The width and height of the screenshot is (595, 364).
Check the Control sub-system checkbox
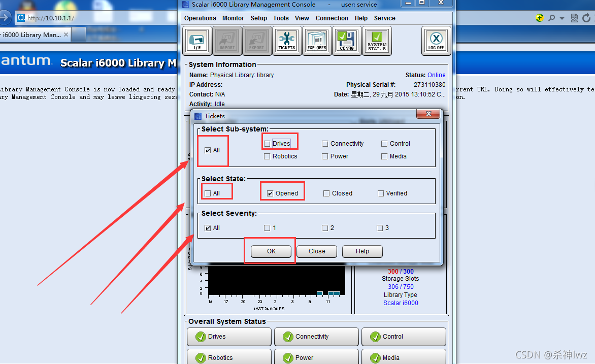tap(384, 144)
